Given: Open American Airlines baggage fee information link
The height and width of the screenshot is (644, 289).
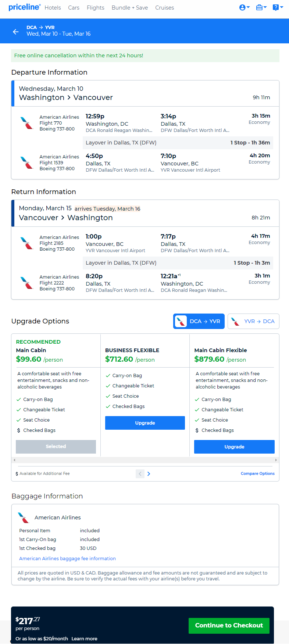Looking at the screenshot, I should click(x=67, y=559).
